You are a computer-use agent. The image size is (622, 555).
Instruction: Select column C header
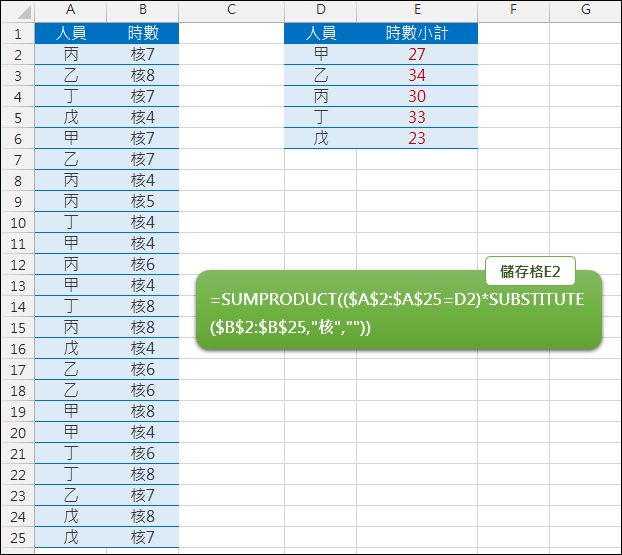[x=232, y=10]
